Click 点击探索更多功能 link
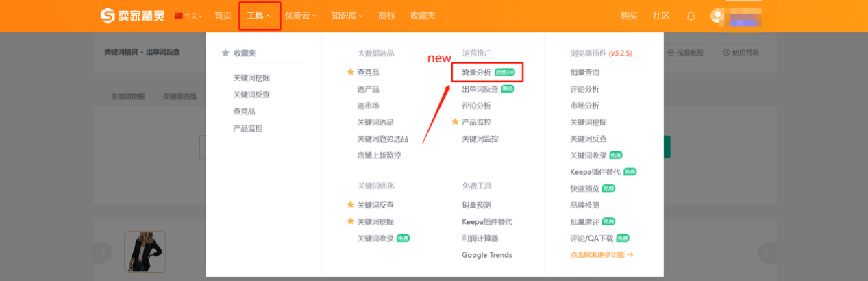Image resolution: width=868 pixels, height=281 pixels. pyautogui.click(x=602, y=255)
